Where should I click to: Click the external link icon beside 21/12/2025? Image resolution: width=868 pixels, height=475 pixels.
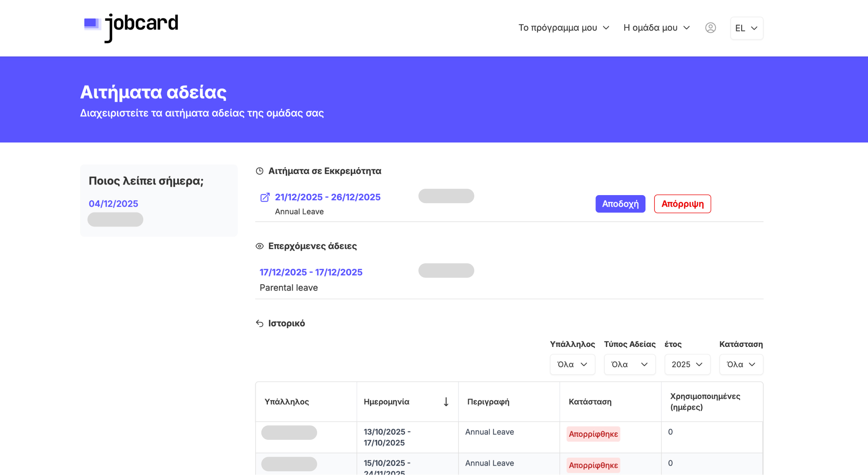tap(265, 197)
